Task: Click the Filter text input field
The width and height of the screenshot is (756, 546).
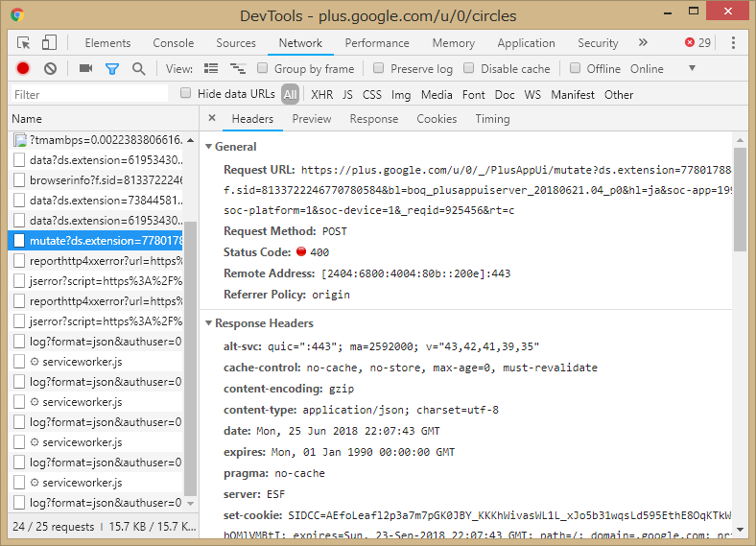Action: [91, 94]
